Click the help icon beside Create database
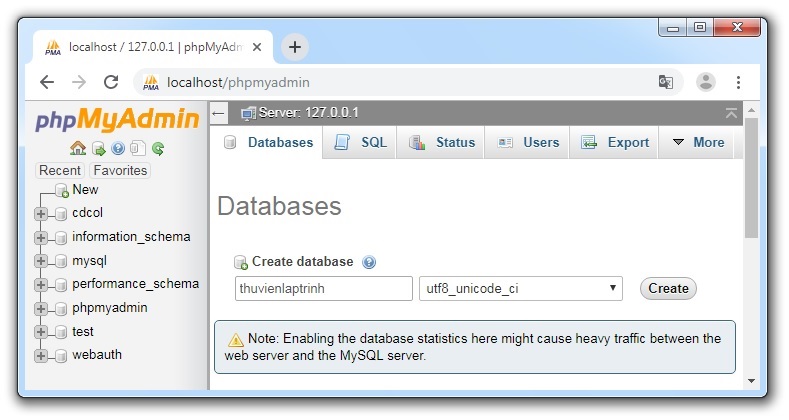 [x=369, y=262]
